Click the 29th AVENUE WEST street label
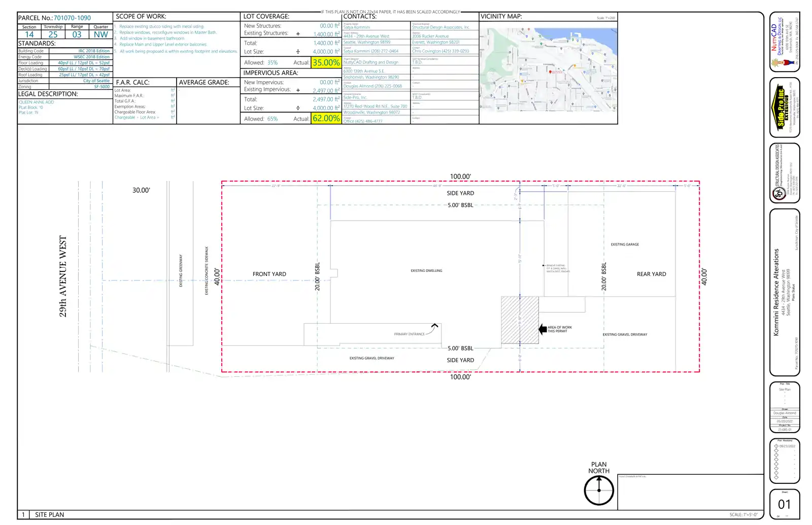Viewport: 812px width, 525px height. [x=63, y=276]
